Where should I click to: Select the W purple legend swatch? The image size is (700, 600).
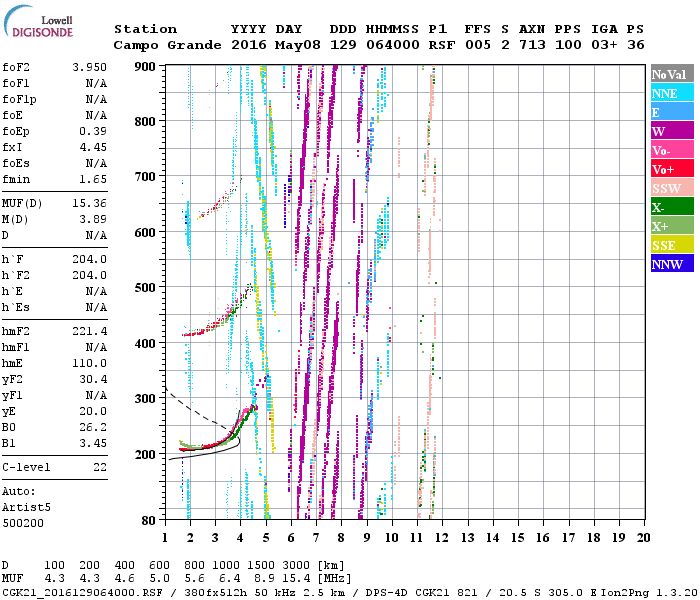point(672,131)
